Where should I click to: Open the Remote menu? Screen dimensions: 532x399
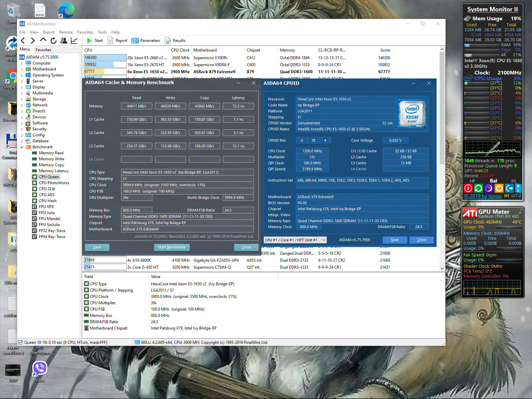click(66, 32)
